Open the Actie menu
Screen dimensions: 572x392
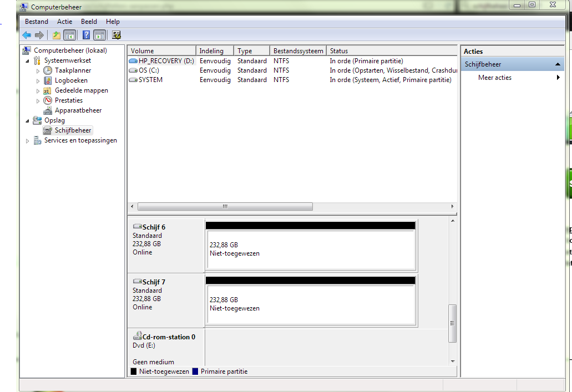[64, 22]
